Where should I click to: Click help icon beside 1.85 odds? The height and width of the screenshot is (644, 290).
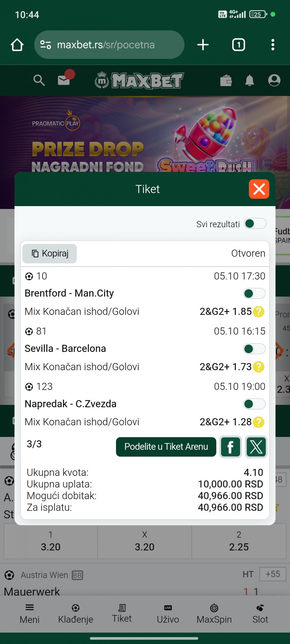click(x=259, y=312)
